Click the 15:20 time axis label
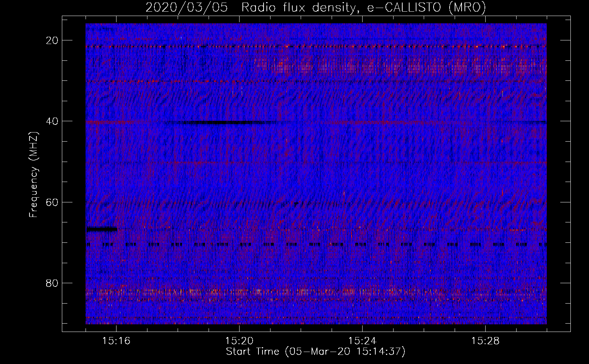The image size is (589, 364). click(239, 341)
